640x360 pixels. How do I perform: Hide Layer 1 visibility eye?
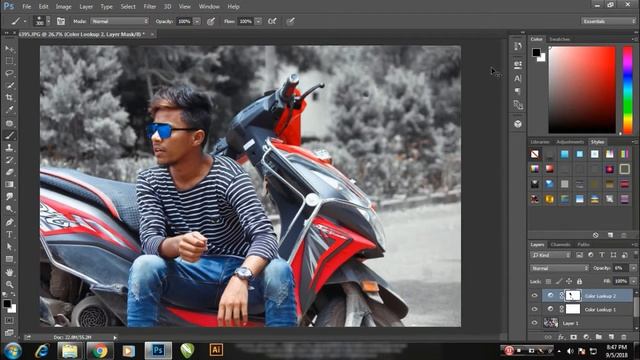(x=534, y=323)
